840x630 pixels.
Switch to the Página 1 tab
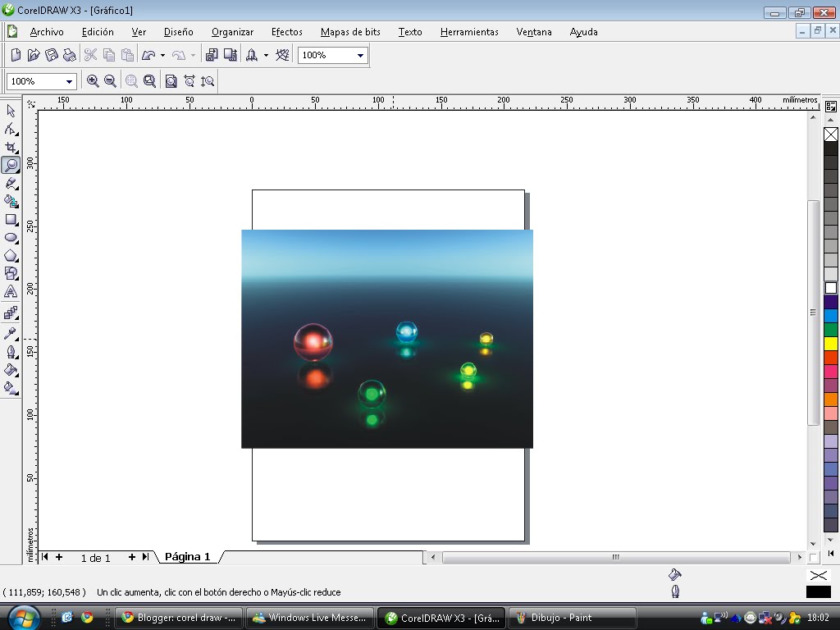click(187, 556)
